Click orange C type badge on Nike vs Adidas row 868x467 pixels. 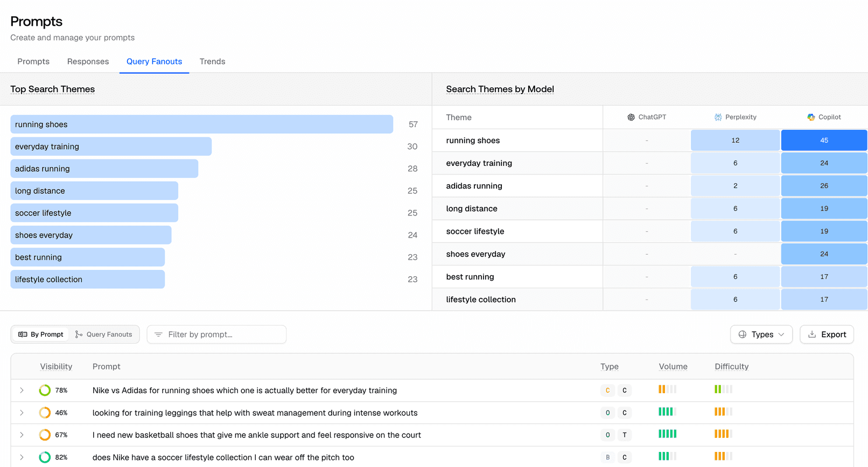[607, 391]
